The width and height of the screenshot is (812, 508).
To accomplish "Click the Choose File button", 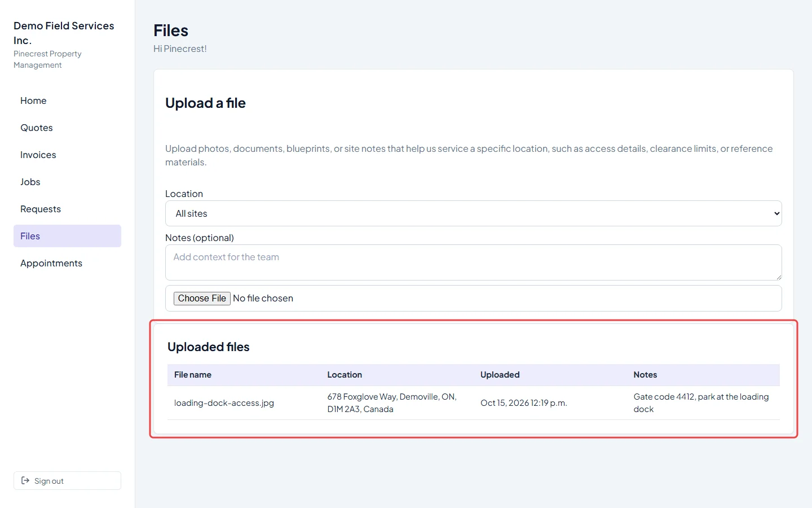I will (x=202, y=298).
